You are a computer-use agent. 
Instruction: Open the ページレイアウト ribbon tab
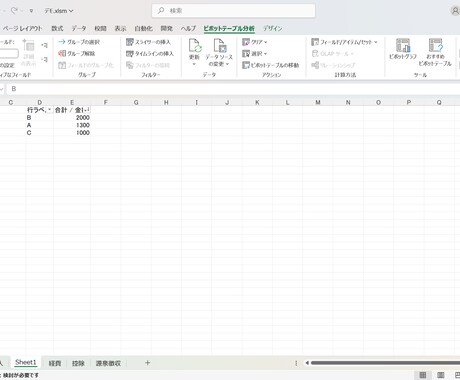pyautogui.click(x=22, y=29)
